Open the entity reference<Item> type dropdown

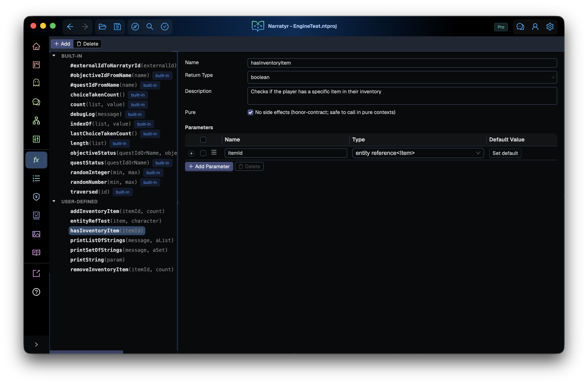pos(418,153)
